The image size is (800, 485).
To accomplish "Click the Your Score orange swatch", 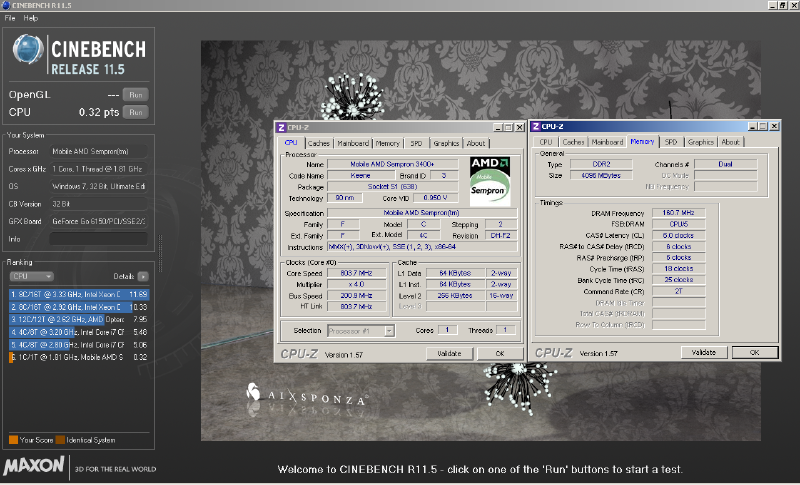I will [13, 440].
